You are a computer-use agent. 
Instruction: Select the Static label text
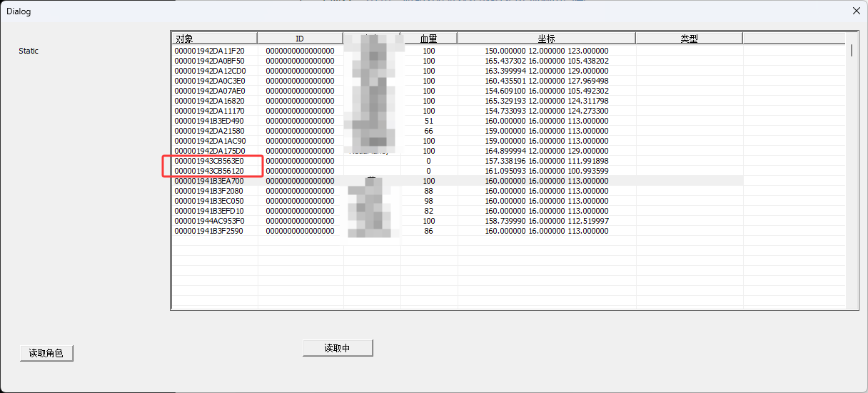(x=29, y=51)
